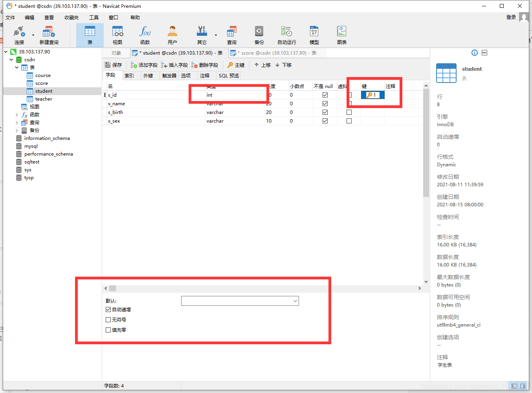Enable the 无符号 unsigned checkbox
The width and height of the screenshot is (532, 393).
(108, 320)
